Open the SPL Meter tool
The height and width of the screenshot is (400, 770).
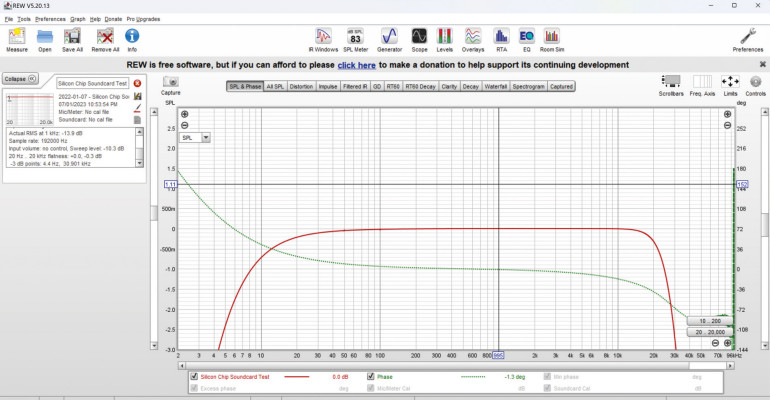tap(354, 38)
